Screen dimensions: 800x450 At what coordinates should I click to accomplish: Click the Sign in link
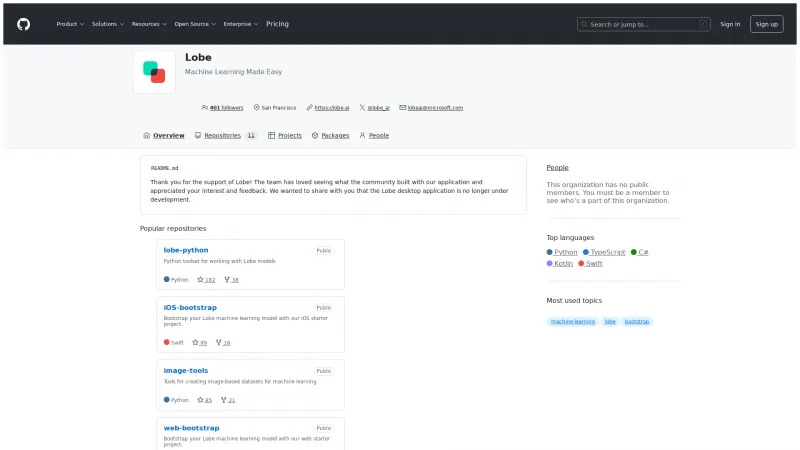pos(730,24)
